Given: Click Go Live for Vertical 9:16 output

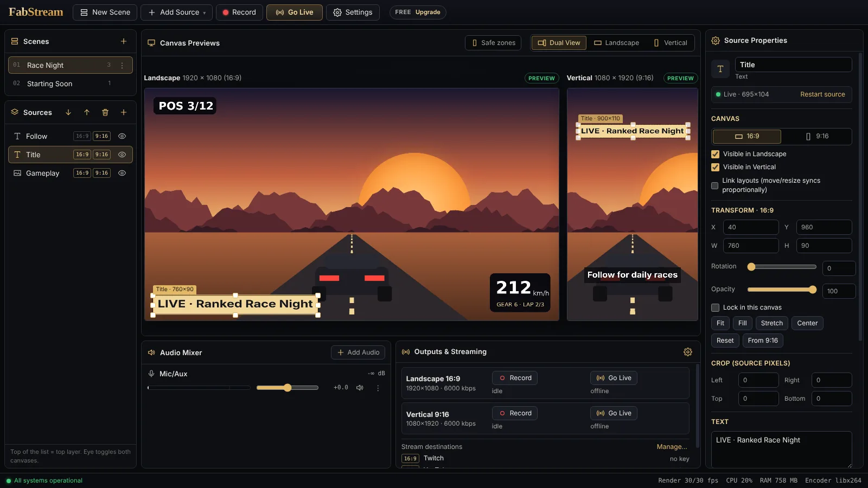Looking at the screenshot, I should [614, 413].
